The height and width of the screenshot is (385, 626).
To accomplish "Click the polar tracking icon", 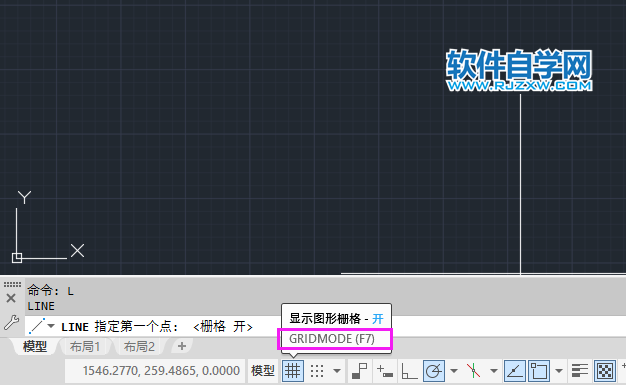I will [434, 371].
